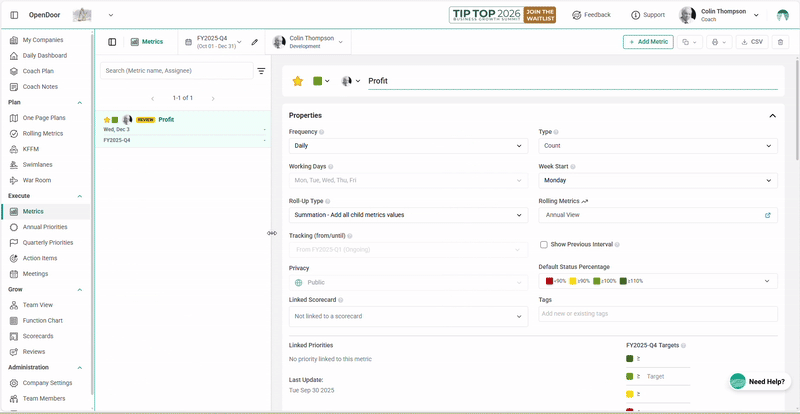Viewport: 800px width, 414px height.
Task: Enable Show Previous Interval checkbox
Action: [544, 244]
